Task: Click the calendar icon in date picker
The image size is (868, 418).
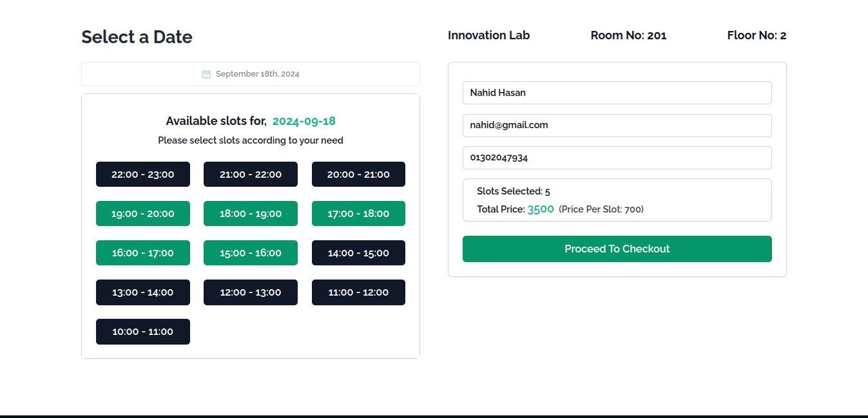Action: (206, 74)
